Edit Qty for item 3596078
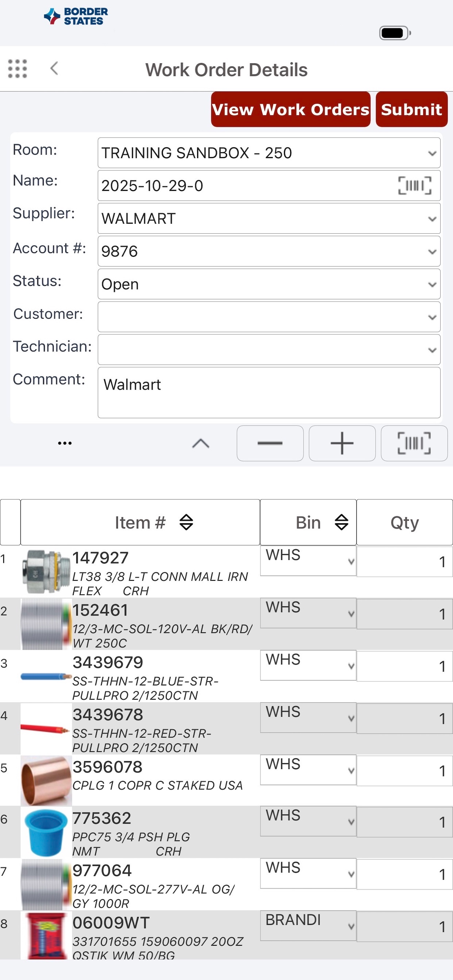The width and height of the screenshot is (453, 980). [404, 770]
